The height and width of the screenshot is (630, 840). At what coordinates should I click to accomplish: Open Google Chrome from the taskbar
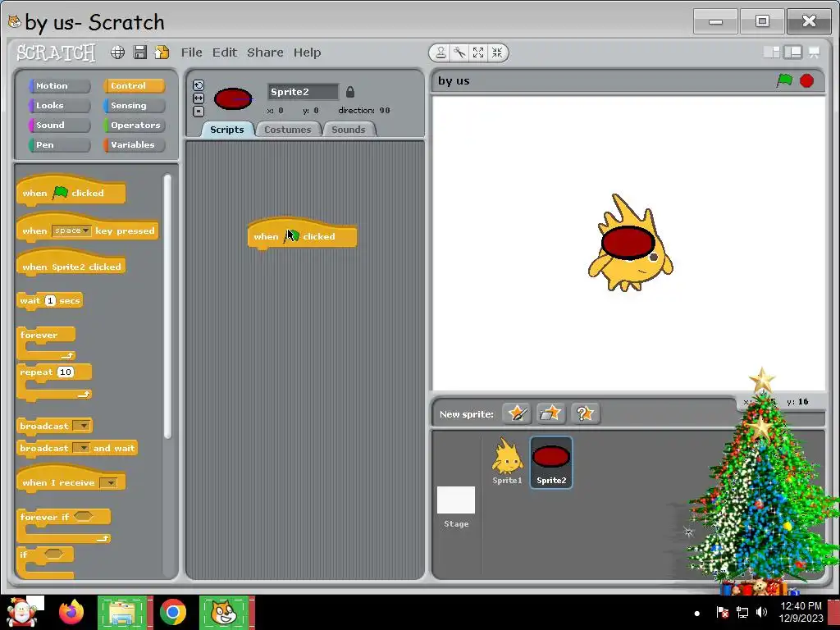point(172,612)
